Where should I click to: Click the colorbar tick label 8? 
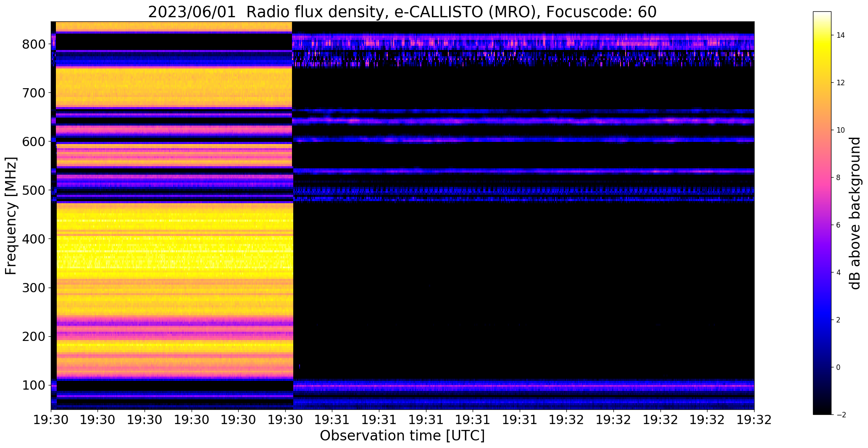(839, 178)
